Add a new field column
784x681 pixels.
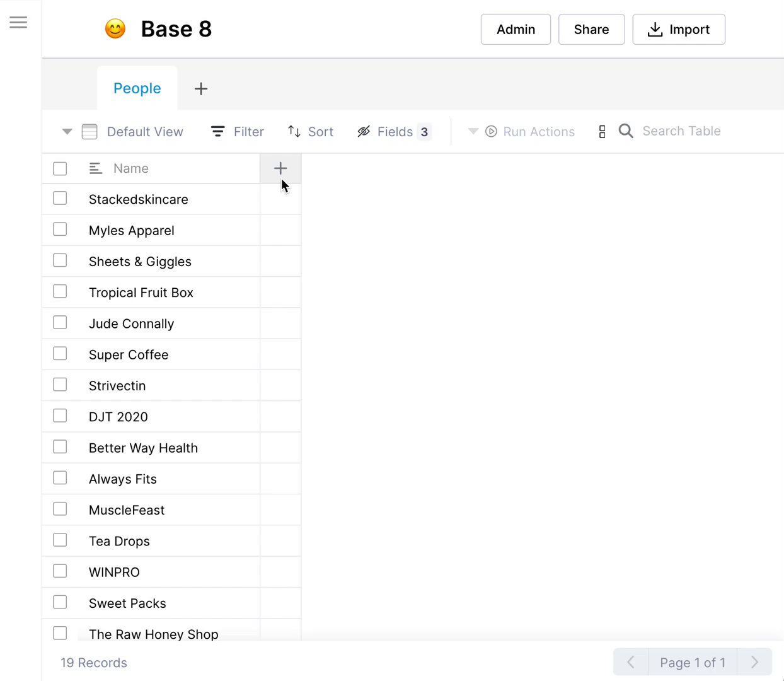[280, 168]
